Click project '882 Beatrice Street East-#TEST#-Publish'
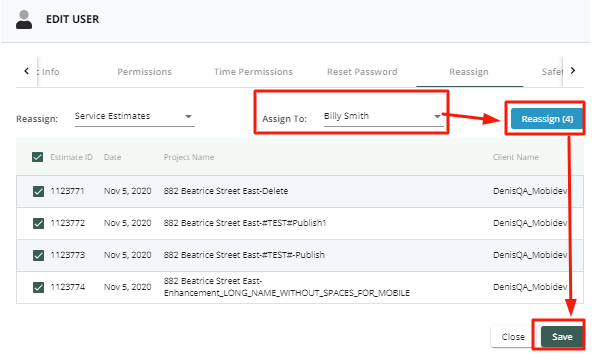 coord(244,255)
